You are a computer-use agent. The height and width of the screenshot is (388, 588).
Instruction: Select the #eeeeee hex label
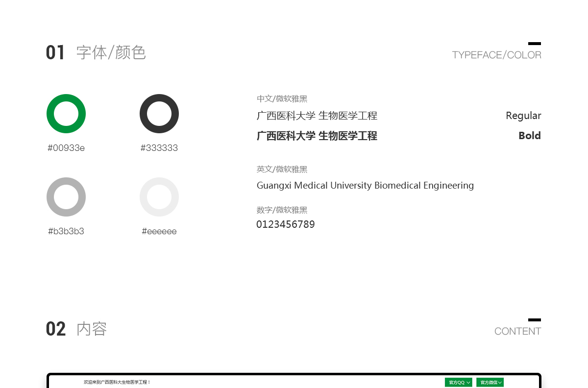point(159,231)
